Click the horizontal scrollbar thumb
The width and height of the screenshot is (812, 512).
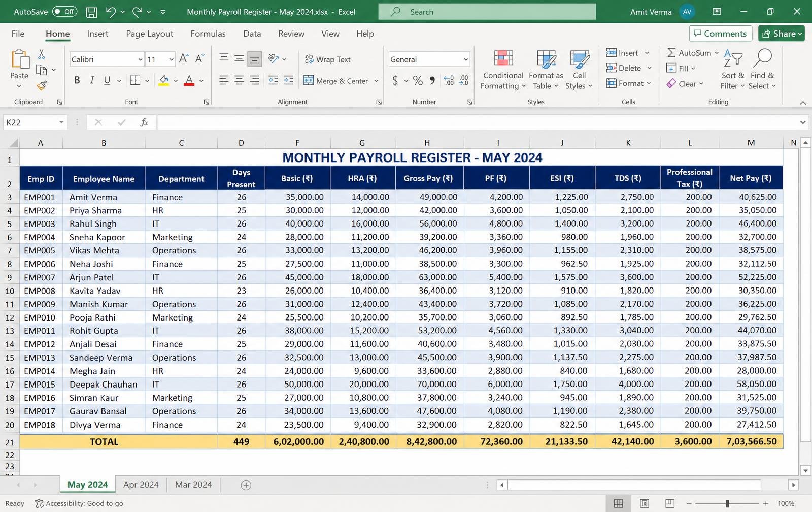[634, 485]
